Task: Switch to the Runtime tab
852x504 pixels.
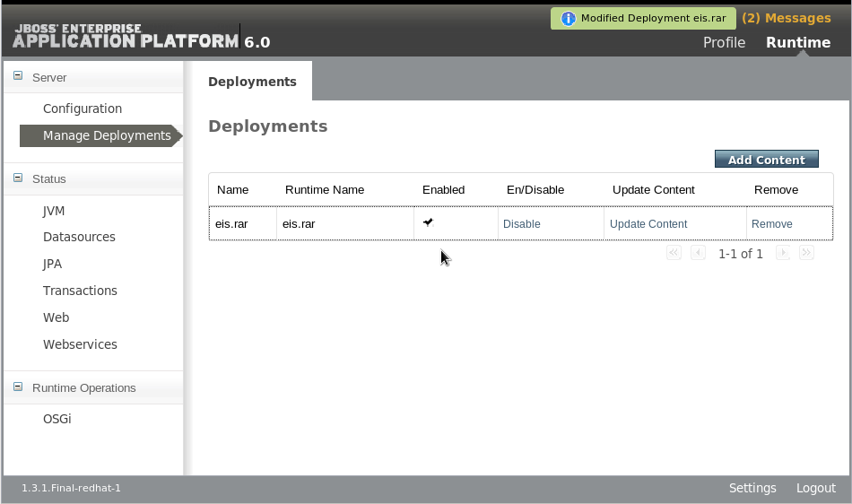Action: 797,42
